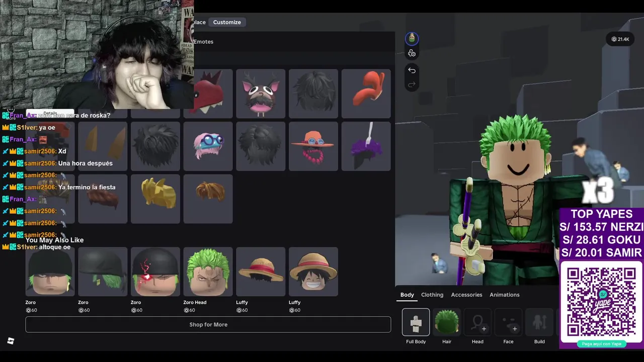Click the 'Paga aquí con Yape' label
The height and width of the screenshot is (362, 644).
tap(601, 344)
